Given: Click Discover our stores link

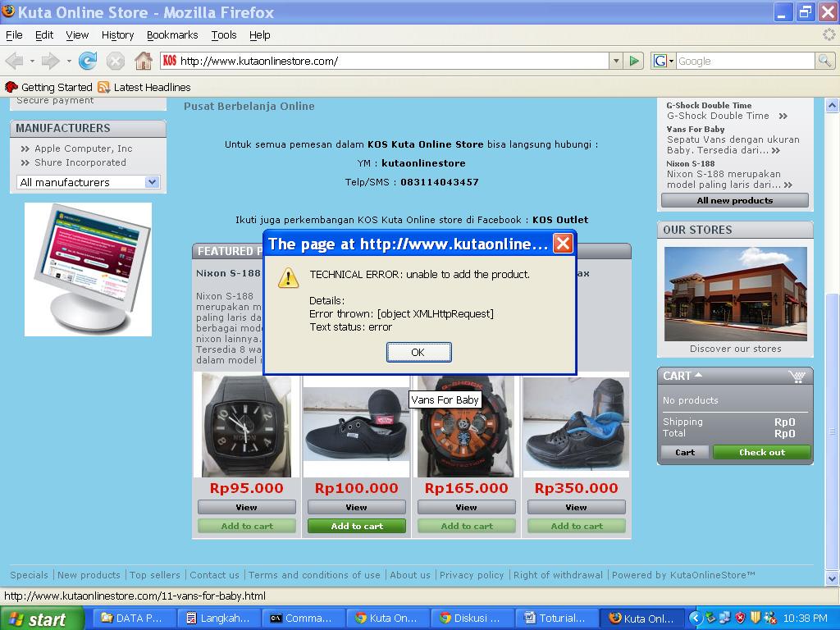Looking at the screenshot, I should coord(736,349).
